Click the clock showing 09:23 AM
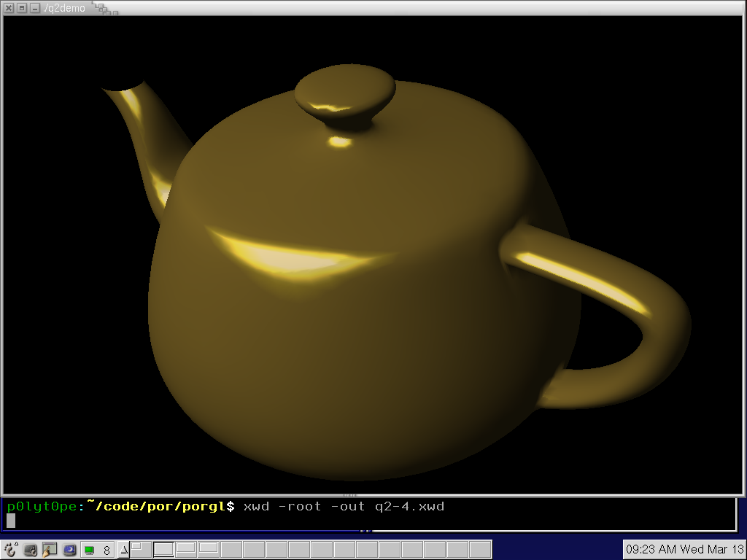 click(684, 549)
